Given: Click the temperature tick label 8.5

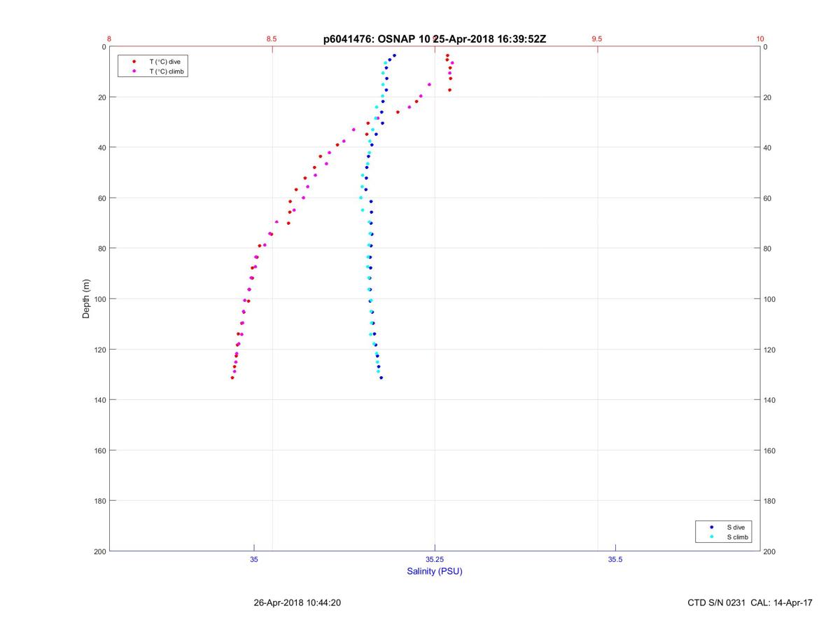Looking at the screenshot, I should (272, 39).
